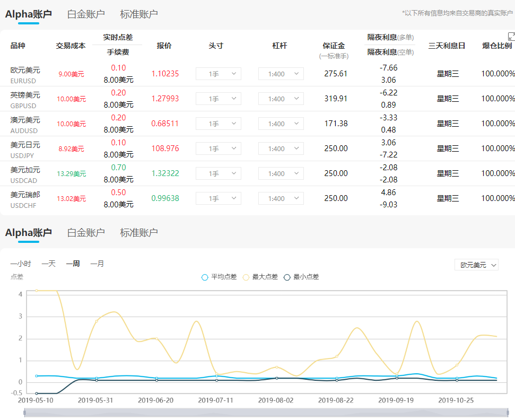Open the 1:400 leverage dropdown for 英镑美元 row

[x=281, y=99]
